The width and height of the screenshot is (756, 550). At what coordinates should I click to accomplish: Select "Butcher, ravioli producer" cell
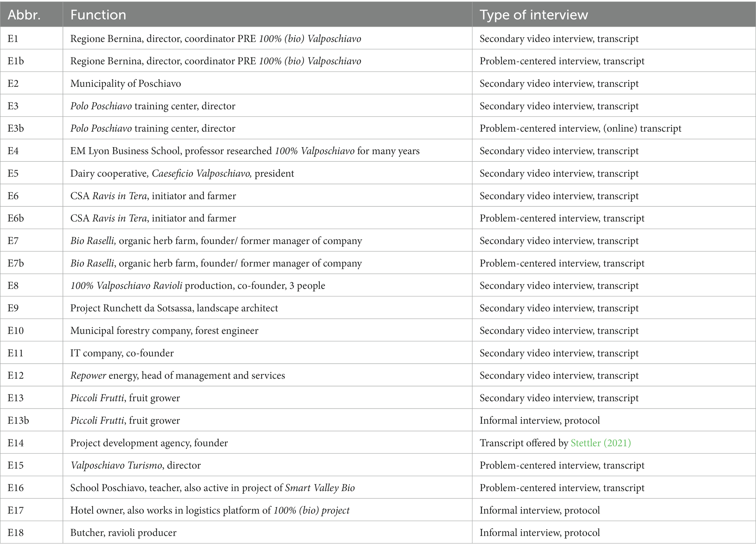coord(267,532)
